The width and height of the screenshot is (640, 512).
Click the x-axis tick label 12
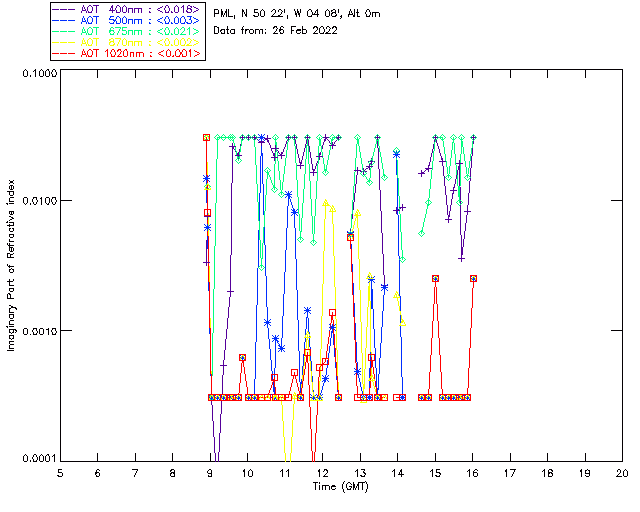pos(322,473)
